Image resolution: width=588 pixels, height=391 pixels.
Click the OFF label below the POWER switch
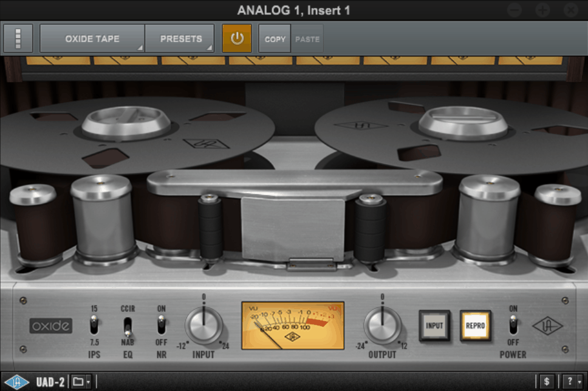pos(513,342)
